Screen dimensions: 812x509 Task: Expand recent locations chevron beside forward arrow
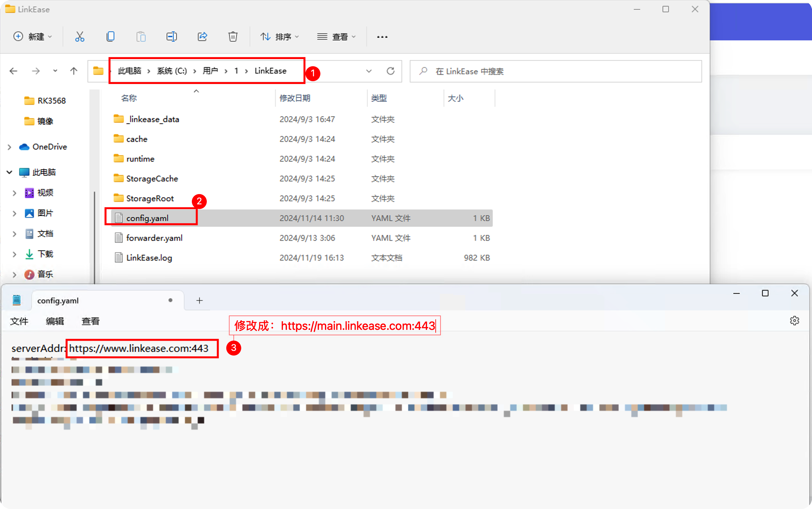[55, 71]
